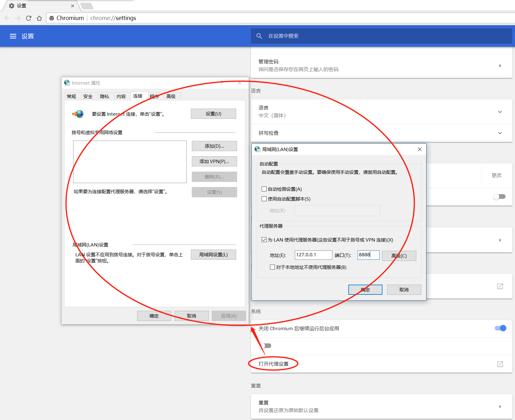Click the search magnifier icon
The width and height of the screenshot is (515, 420).
[259, 36]
